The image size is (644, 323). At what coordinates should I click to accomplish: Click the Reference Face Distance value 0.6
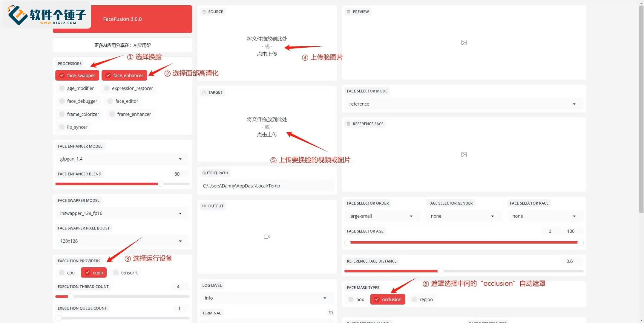coord(571,261)
